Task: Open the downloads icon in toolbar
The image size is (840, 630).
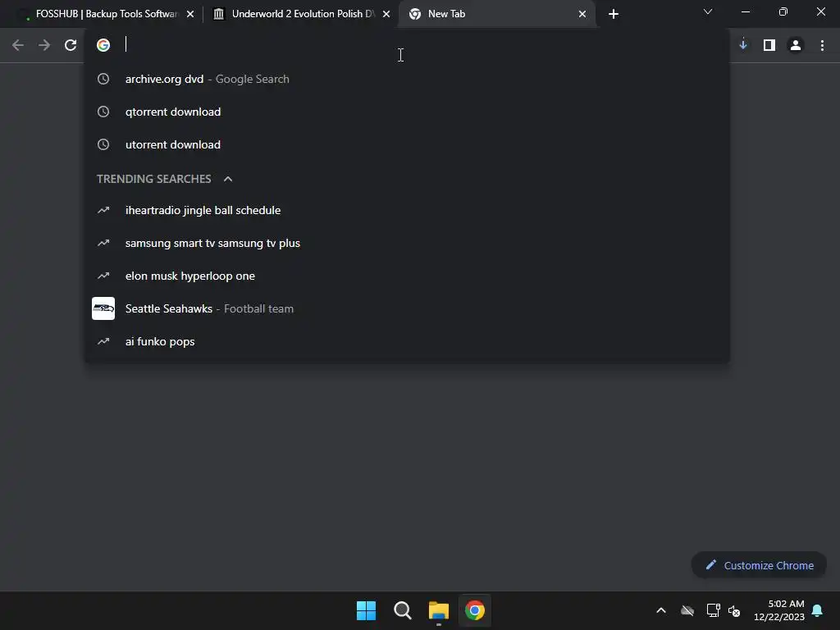Action: click(x=743, y=45)
